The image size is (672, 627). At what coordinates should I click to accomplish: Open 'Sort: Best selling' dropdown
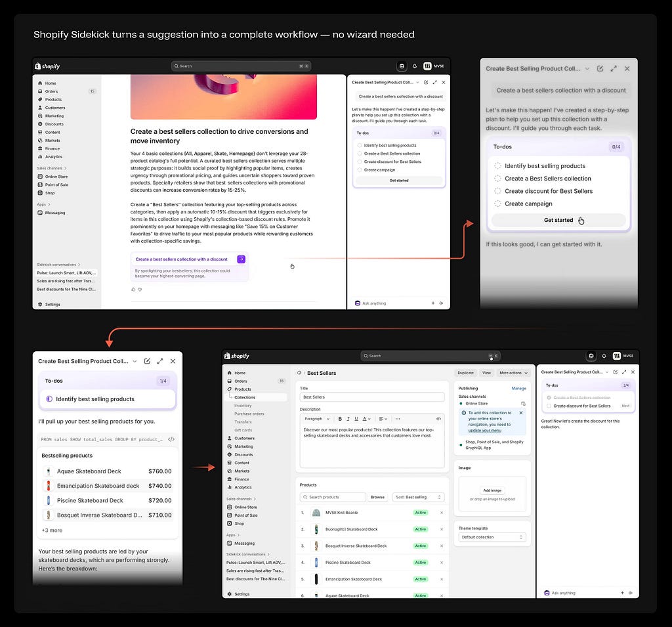(x=418, y=497)
